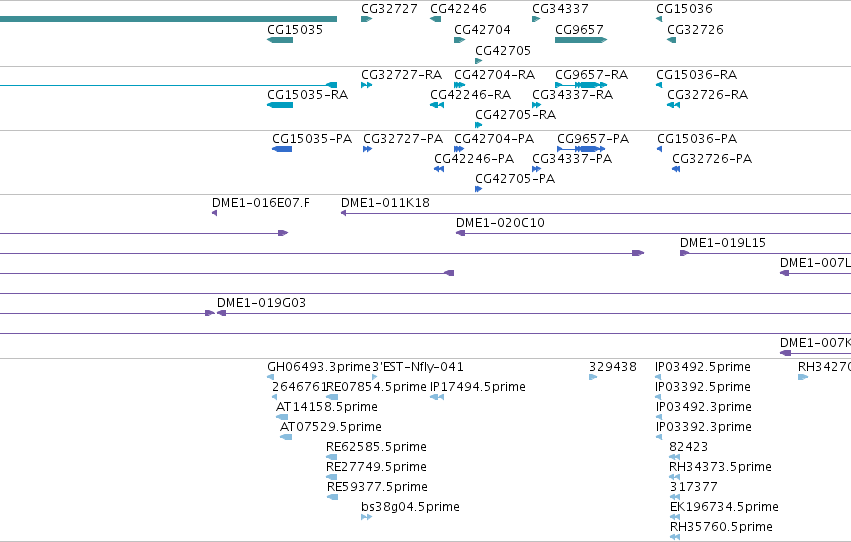
Task: Select protein CG42705-PA
Action: (515, 179)
